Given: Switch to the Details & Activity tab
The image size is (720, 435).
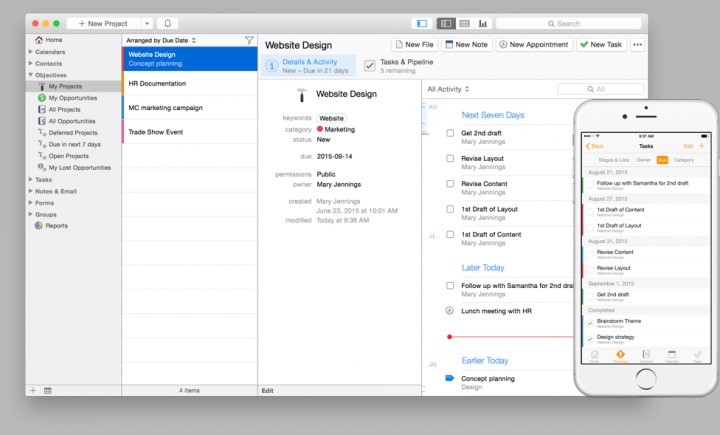Looking at the screenshot, I should pos(309,66).
